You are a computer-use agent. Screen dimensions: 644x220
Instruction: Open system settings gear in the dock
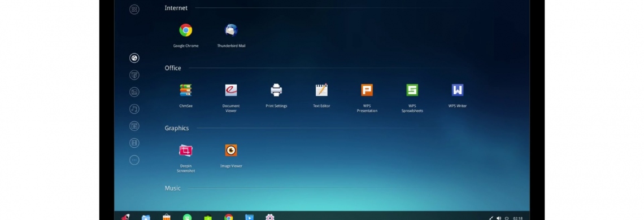[x=270, y=217]
